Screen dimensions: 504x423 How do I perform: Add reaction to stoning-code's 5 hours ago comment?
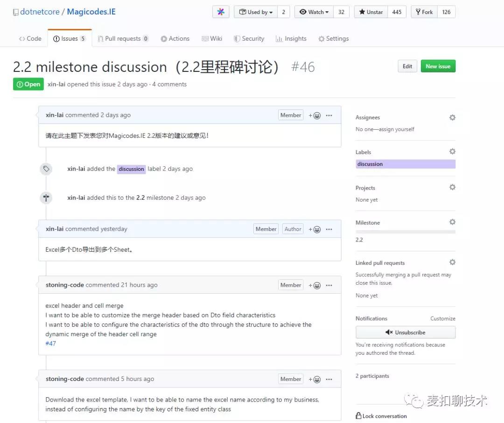click(x=315, y=379)
